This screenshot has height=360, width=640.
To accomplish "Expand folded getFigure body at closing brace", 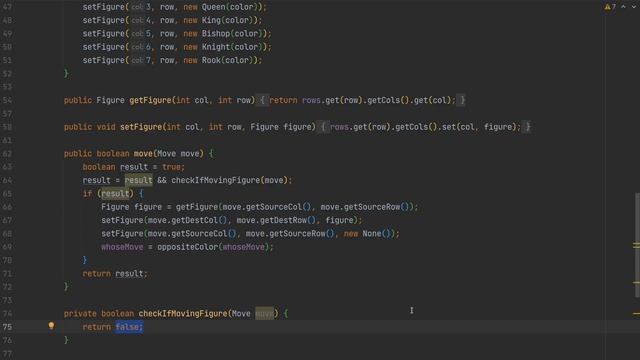I will (x=462, y=100).
